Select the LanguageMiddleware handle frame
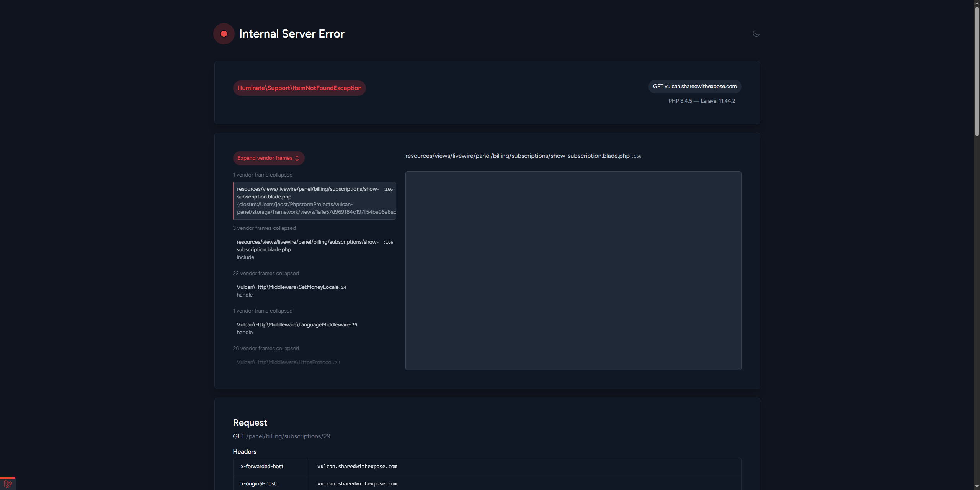Screen dimensions: 980x490 tap(297, 328)
